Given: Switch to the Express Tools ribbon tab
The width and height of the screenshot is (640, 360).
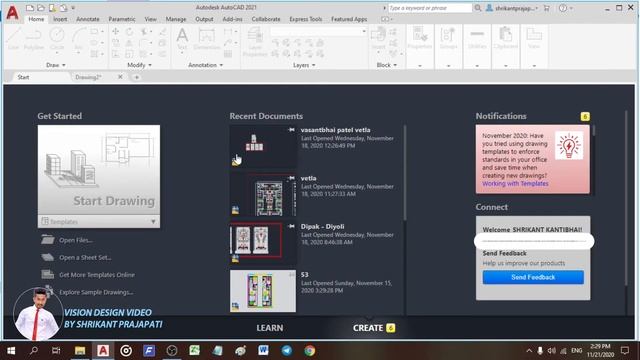Looking at the screenshot, I should [305, 19].
